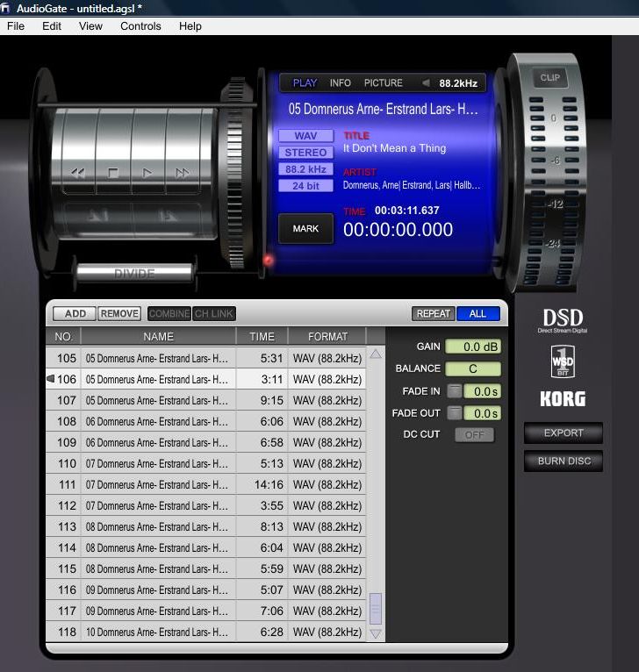Image resolution: width=639 pixels, height=672 pixels.
Task: Toggle the DC CUT OFF switch
Action: click(474, 435)
